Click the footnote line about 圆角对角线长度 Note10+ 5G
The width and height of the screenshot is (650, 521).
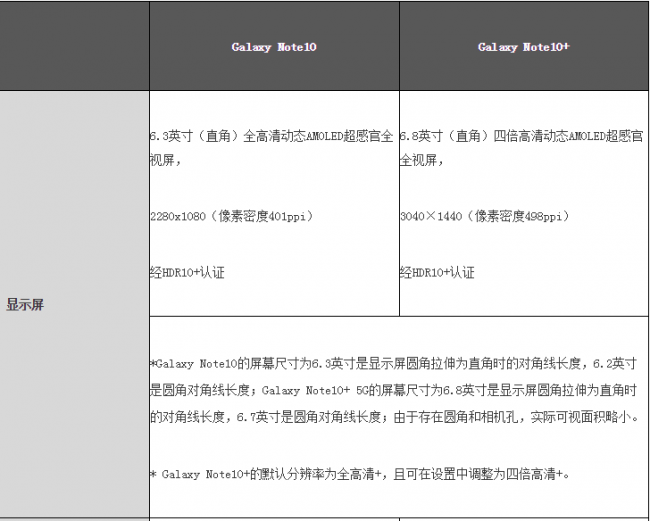(x=393, y=390)
